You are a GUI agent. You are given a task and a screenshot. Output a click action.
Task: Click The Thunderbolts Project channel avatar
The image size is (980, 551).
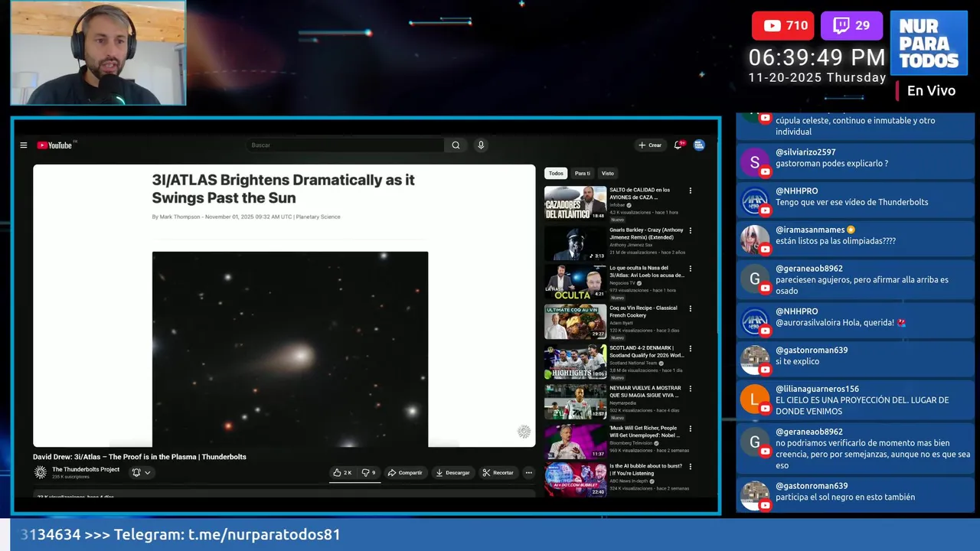[x=41, y=472]
